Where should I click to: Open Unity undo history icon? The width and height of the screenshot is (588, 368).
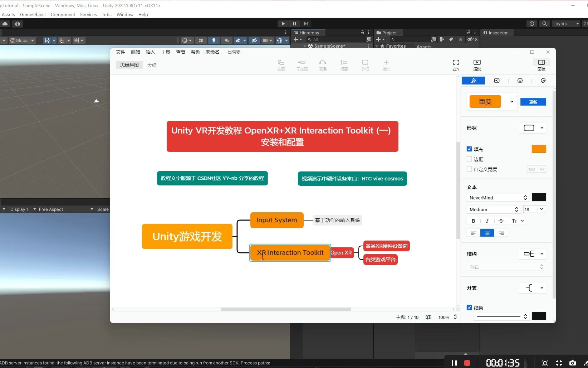pyautogui.click(x=532, y=24)
